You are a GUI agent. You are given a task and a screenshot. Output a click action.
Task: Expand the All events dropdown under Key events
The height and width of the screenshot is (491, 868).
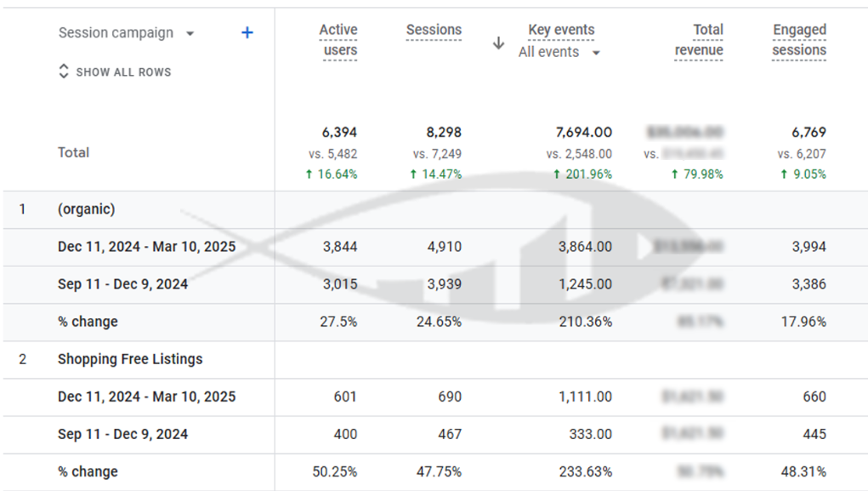[x=596, y=53]
